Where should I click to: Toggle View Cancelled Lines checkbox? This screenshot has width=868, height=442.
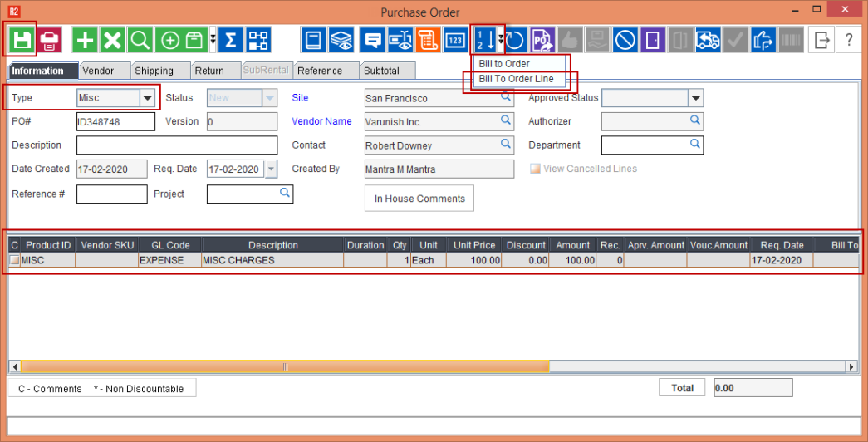(535, 169)
